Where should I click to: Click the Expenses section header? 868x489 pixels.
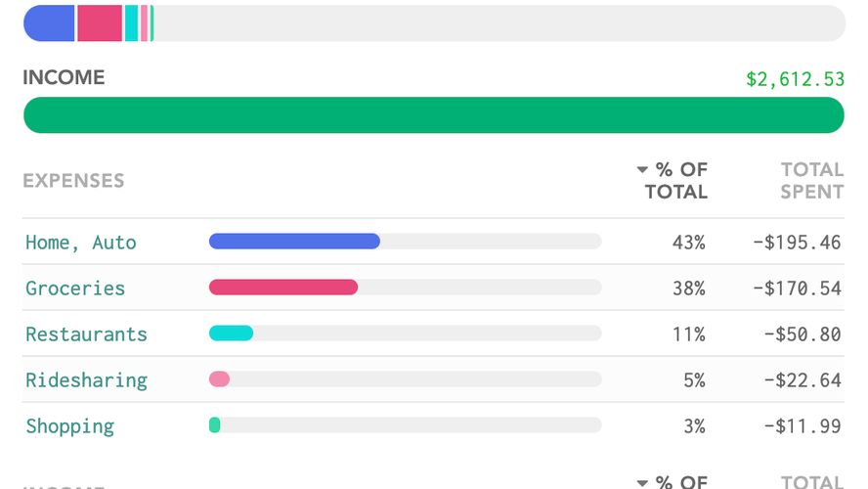tap(73, 181)
